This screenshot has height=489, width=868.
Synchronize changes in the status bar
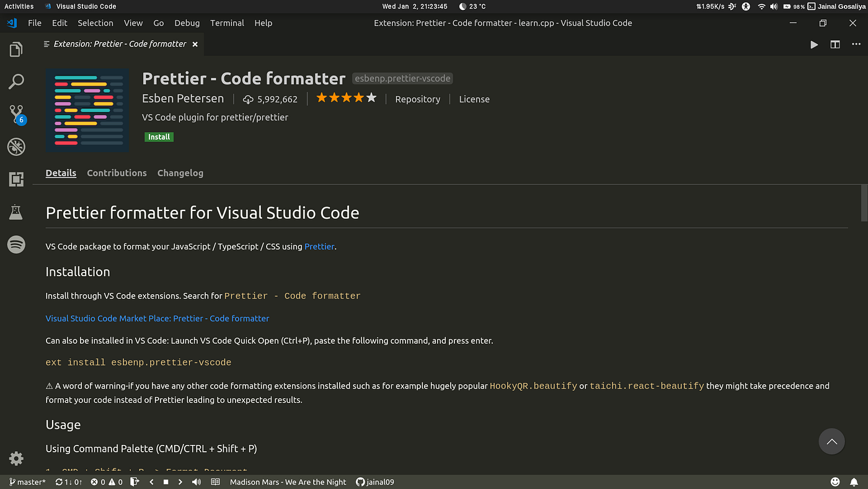pos(69,482)
